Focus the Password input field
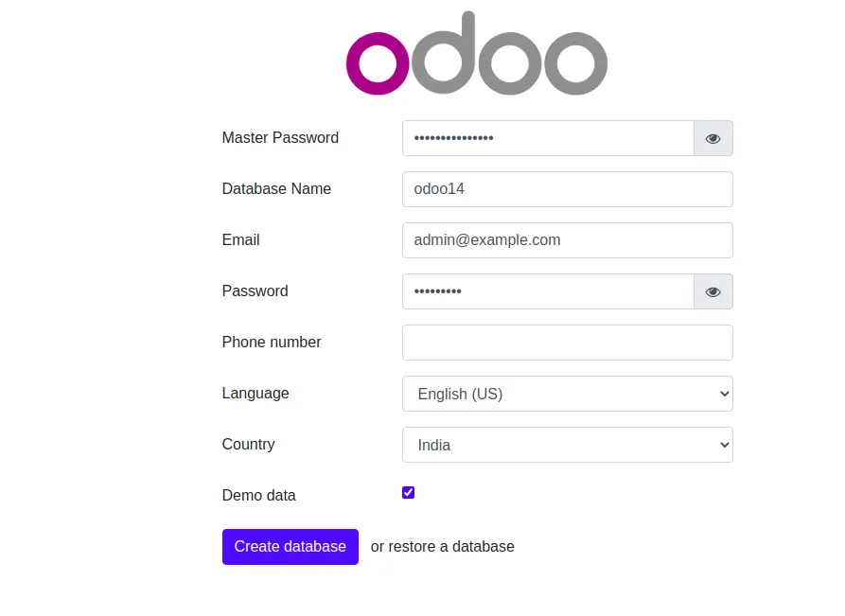Screen dimensions: 845x616 point(548,291)
